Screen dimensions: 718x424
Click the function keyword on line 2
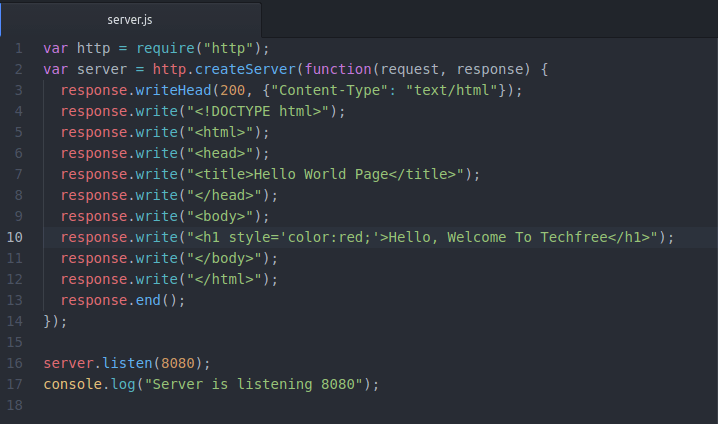coord(338,69)
